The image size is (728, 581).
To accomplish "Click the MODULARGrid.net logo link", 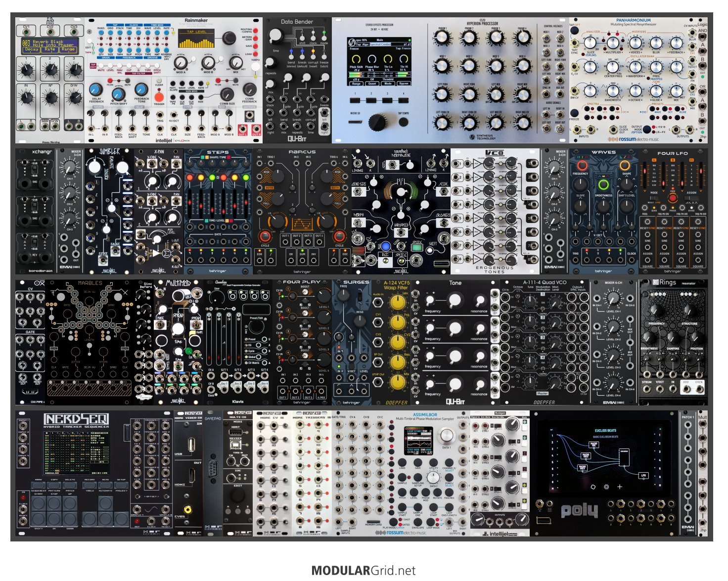I will (x=364, y=570).
